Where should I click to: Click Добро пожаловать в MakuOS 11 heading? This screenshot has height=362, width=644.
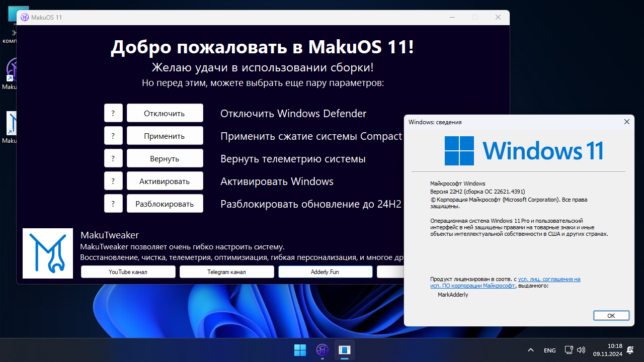pyautogui.click(x=263, y=47)
